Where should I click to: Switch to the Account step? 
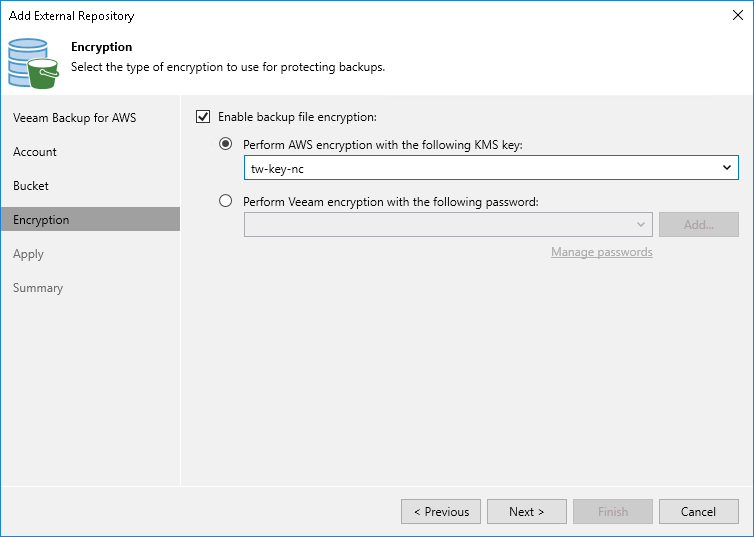click(x=35, y=152)
